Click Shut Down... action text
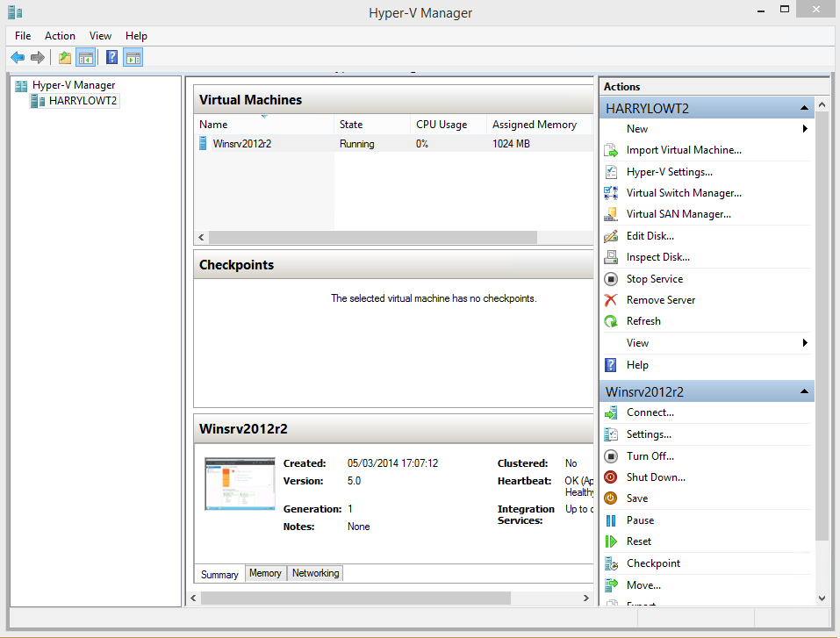Screen dimensions: 840x638 (656, 477)
